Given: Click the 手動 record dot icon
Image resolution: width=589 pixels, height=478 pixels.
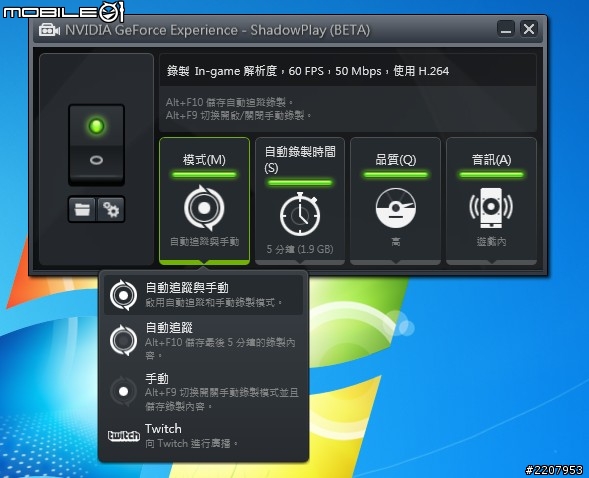Looking at the screenshot, I should [x=123, y=392].
